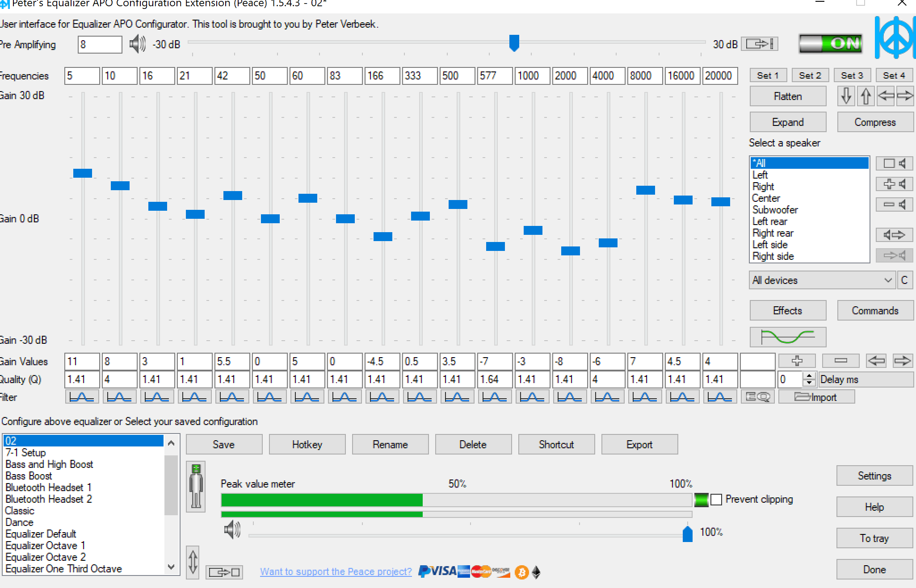Enable the Prevent clipping checkbox
The width and height of the screenshot is (916, 588).
point(716,500)
